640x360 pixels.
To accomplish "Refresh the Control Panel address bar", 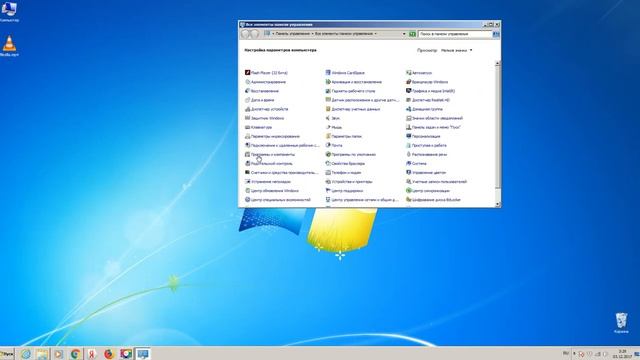I will pos(412,34).
